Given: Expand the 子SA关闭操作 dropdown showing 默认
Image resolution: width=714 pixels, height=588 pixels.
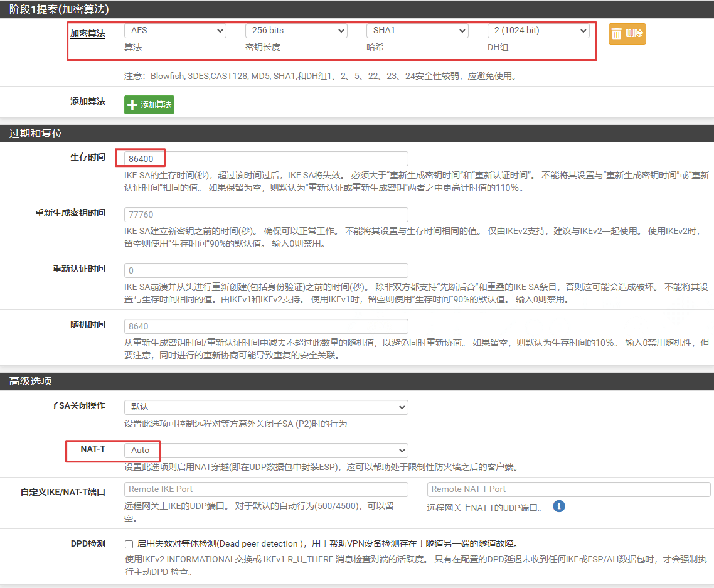Looking at the screenshot, I should [266, 407].
